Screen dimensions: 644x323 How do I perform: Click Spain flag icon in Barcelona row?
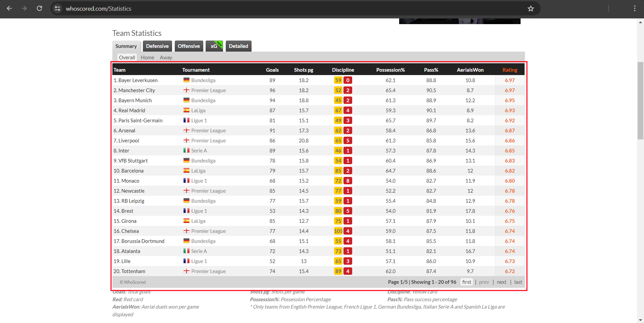point(186,171)
